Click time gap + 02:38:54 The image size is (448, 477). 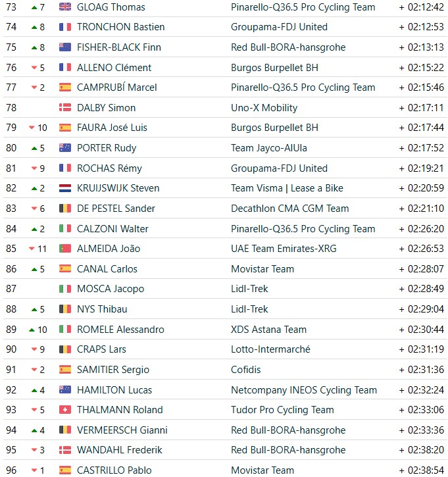(421, 470)
